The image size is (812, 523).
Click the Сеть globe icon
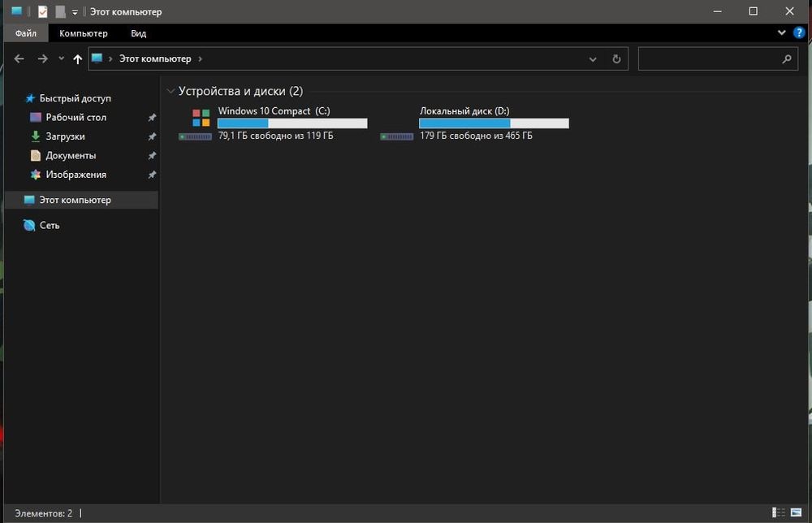tap(29, 225)
